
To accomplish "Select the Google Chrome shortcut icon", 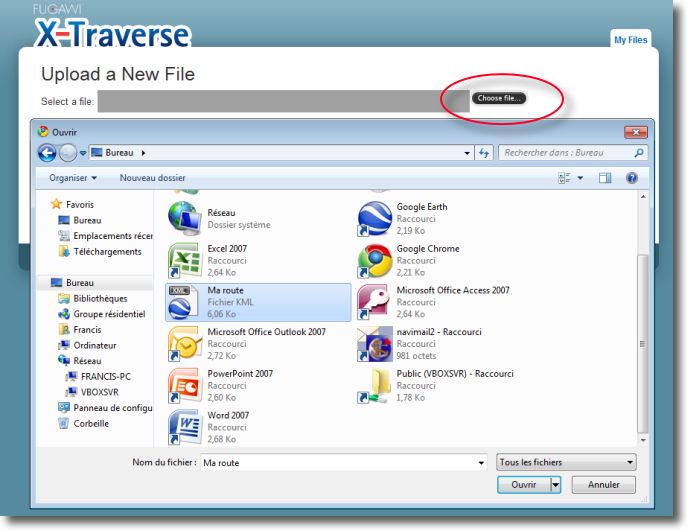I will [x=374, y=261].
